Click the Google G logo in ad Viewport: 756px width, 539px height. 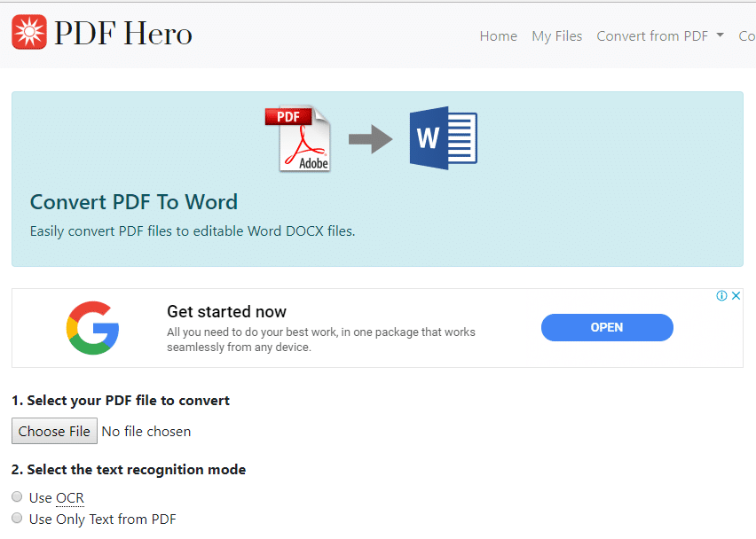pos(92,328)
